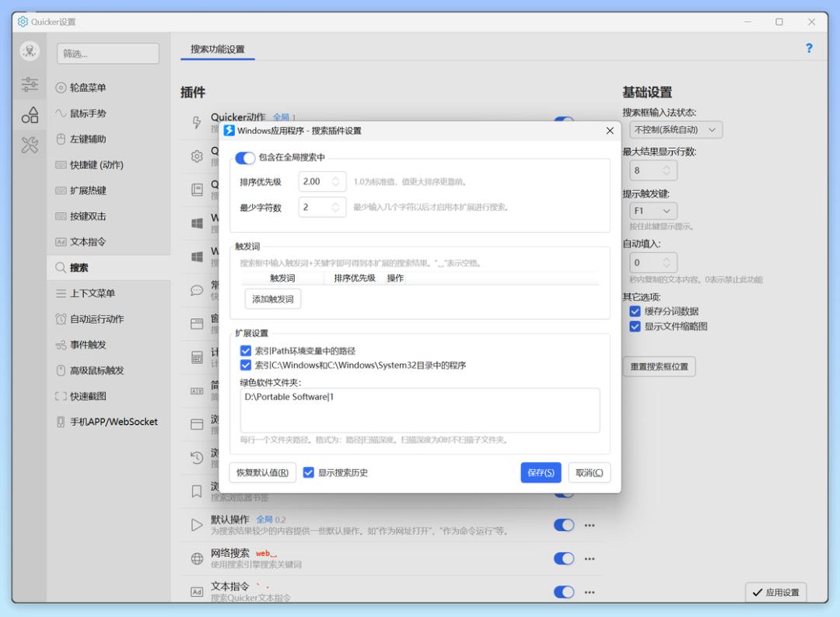Click the Quicker动作 lightning plugin icon
Viewport: 840px width, 617px height.
point(197,122)
